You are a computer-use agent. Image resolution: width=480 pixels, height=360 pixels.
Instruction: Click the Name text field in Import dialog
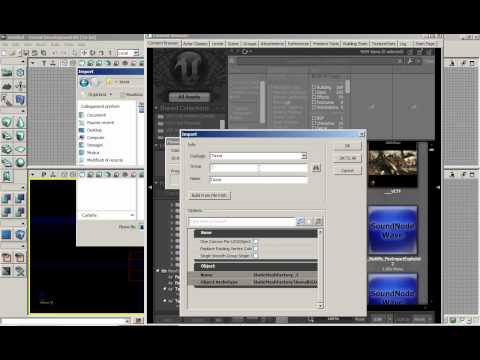258,180
